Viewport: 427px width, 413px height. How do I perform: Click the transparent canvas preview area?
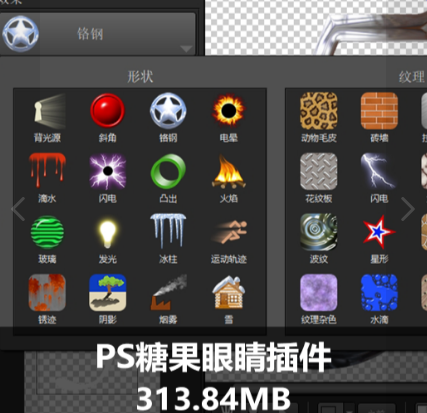316,27
